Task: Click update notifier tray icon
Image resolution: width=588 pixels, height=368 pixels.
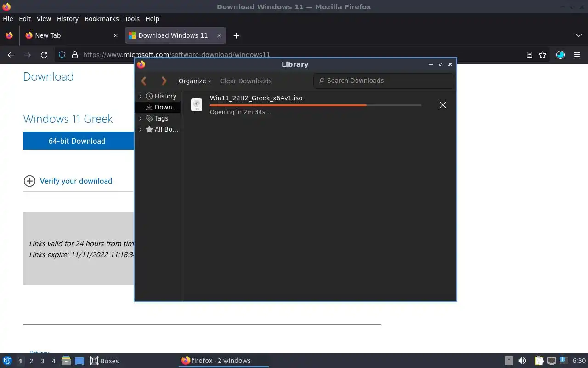Action: coord(563,360)
